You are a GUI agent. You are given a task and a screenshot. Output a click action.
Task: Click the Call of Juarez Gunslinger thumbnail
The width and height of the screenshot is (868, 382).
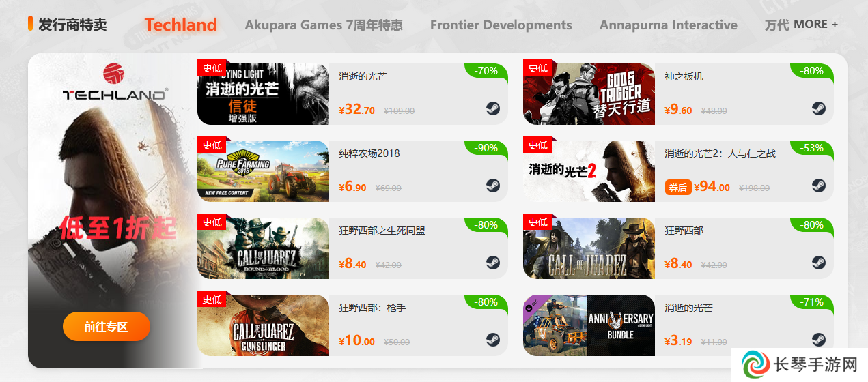pos(263,325)
